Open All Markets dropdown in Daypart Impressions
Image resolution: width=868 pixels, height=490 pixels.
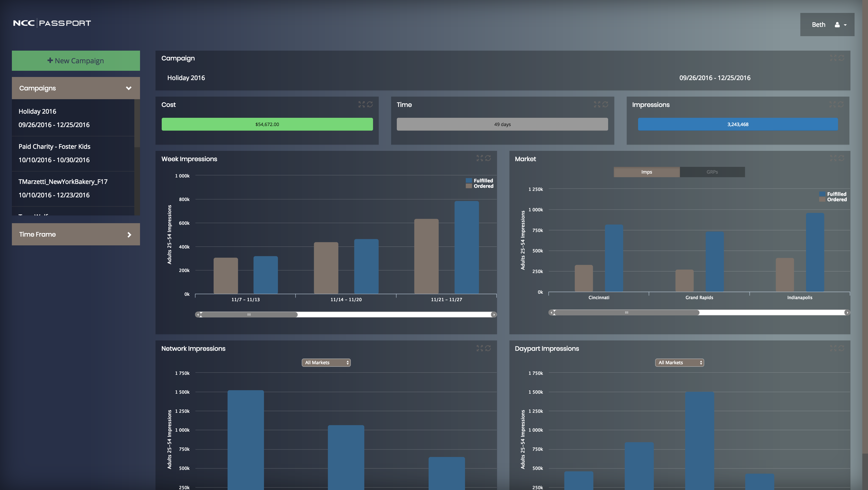pyautogui.click(x=679, y=363)
